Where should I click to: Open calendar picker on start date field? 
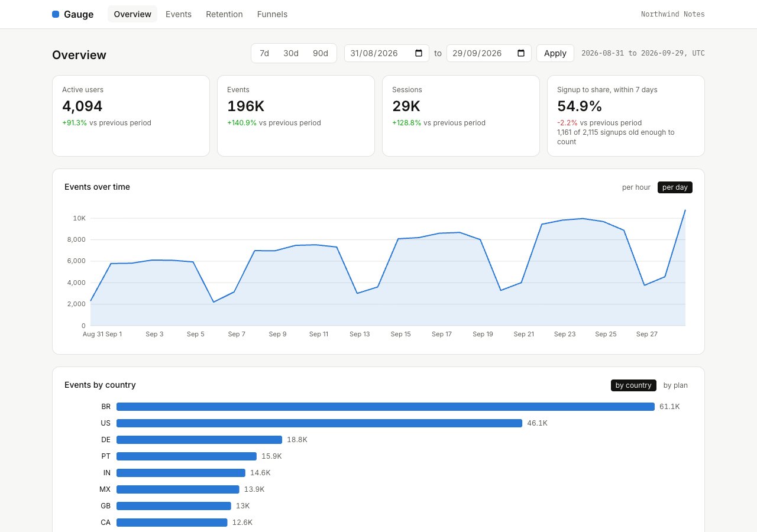tap(419, 53)
